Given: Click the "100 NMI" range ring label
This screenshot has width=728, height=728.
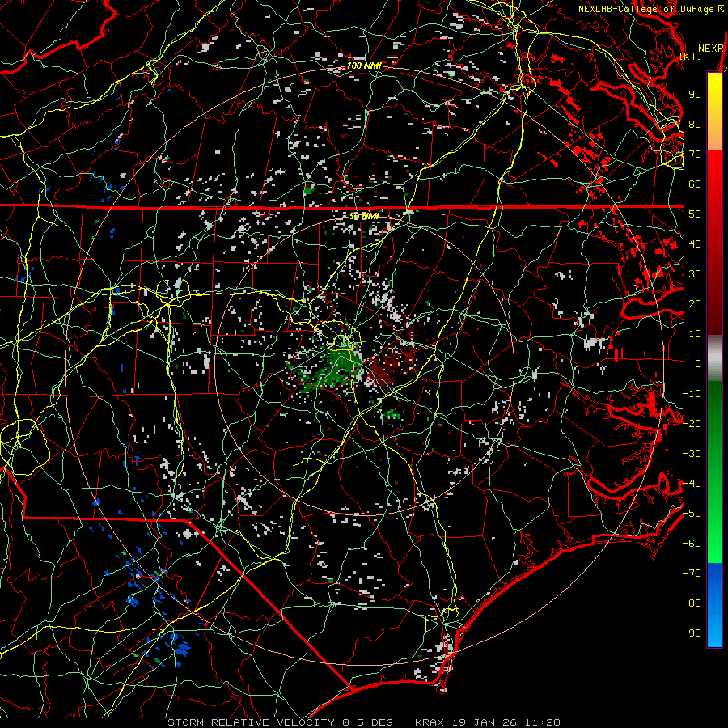Looking at the screenshot, I should pos(365,66).
